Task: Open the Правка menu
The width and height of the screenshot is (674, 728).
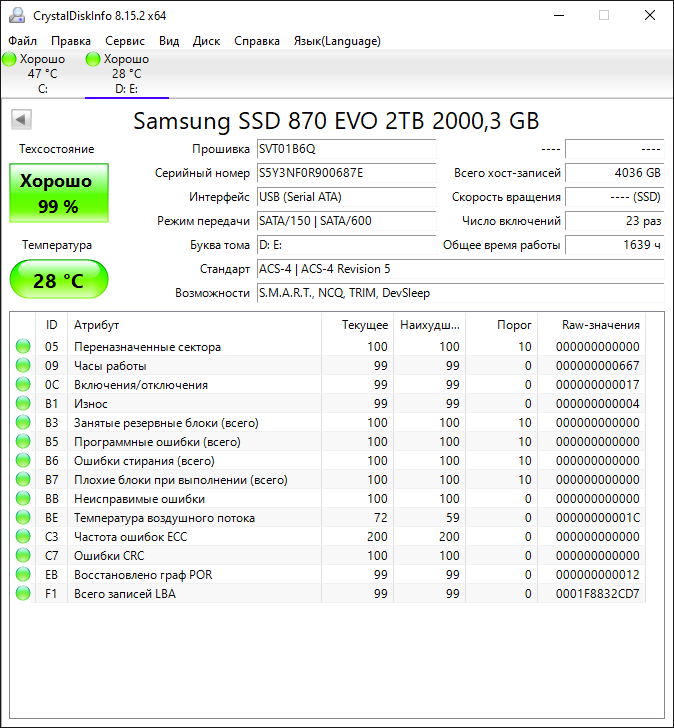Action: tap(71, 41)
